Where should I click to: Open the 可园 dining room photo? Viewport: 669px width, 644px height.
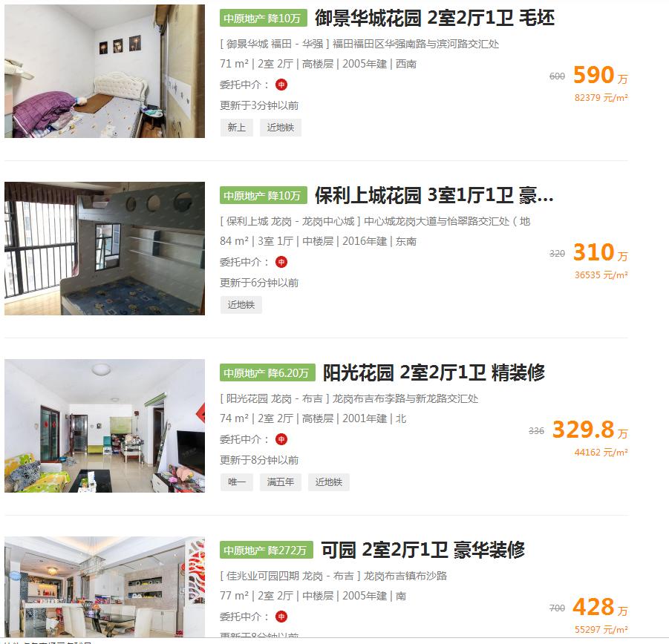105,587
